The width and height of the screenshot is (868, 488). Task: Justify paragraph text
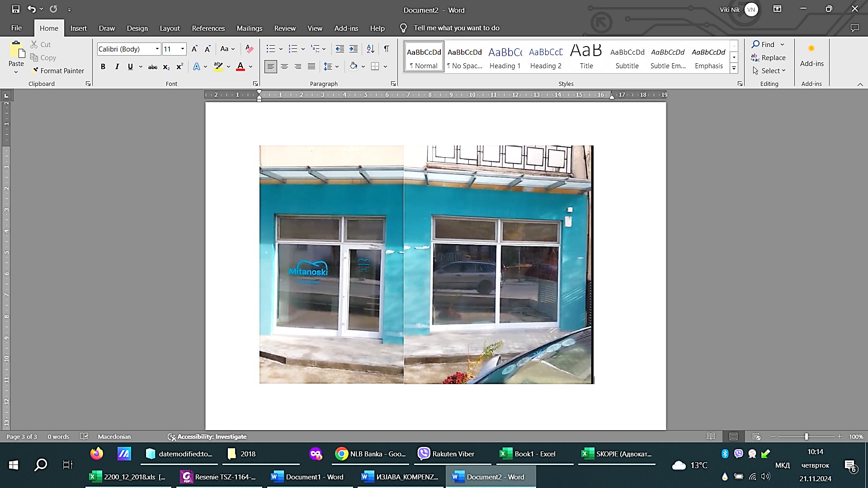[x=311, y=67]
